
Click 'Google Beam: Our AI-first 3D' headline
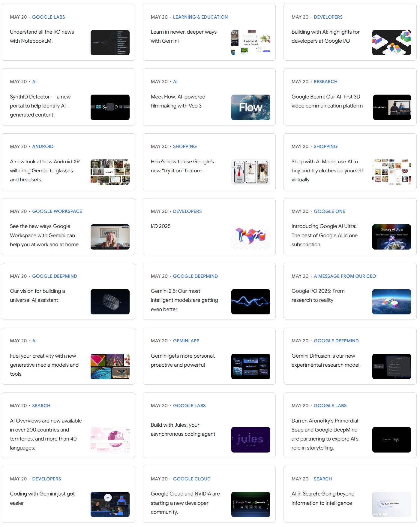point(327,101)
